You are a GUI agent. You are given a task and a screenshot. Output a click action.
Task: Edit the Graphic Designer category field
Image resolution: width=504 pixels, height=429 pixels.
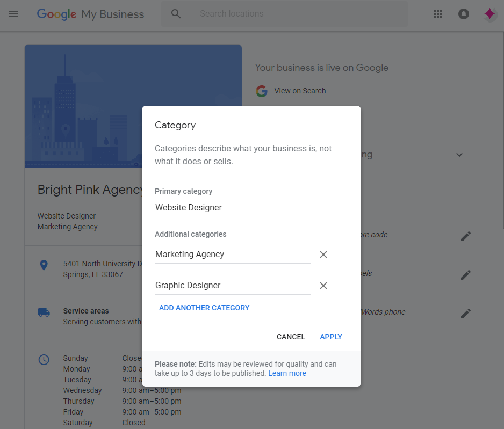pyautogui.click(x=233, y=286)
